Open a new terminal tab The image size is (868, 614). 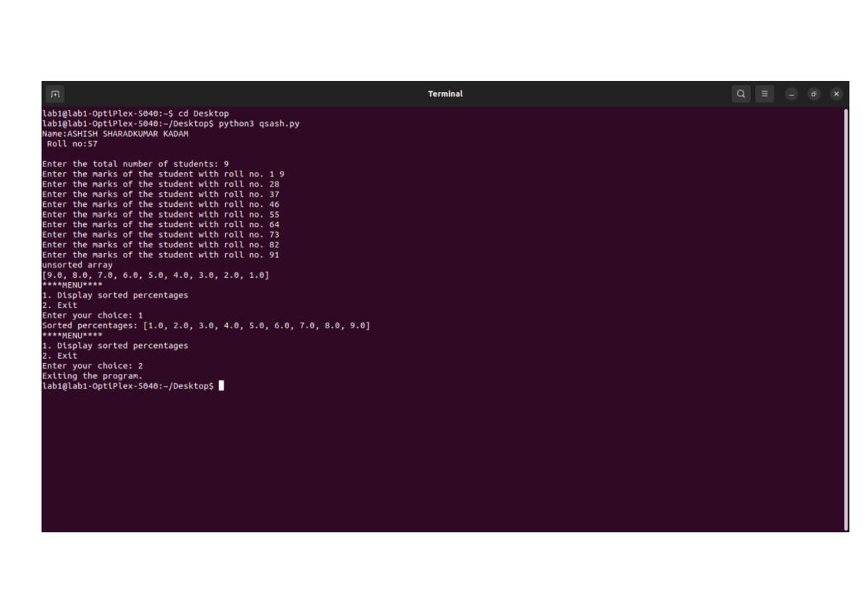tap(55, 94)
